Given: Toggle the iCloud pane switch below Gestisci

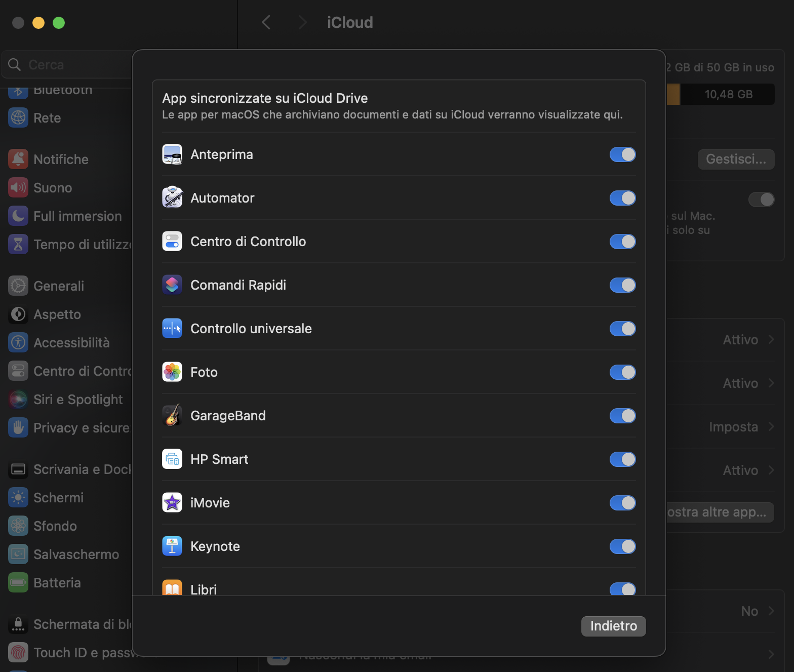Looking at the screenshot, I should click(761, 200).
